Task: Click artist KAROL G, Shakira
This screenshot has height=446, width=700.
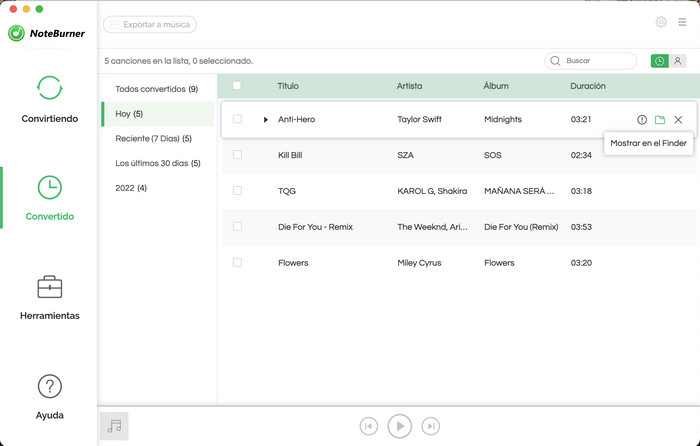Action: coord(432,191)
